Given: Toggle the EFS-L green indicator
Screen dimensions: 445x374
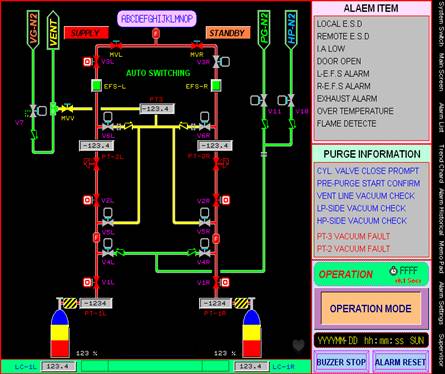Looking at the screenshot, I should 96,86.
